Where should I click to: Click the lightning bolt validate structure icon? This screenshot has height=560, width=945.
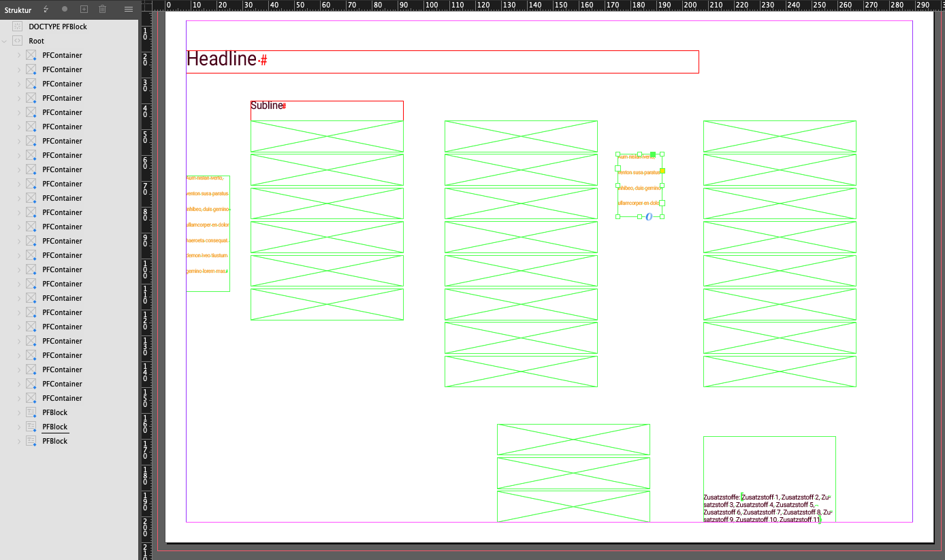(x=46, y=10)
